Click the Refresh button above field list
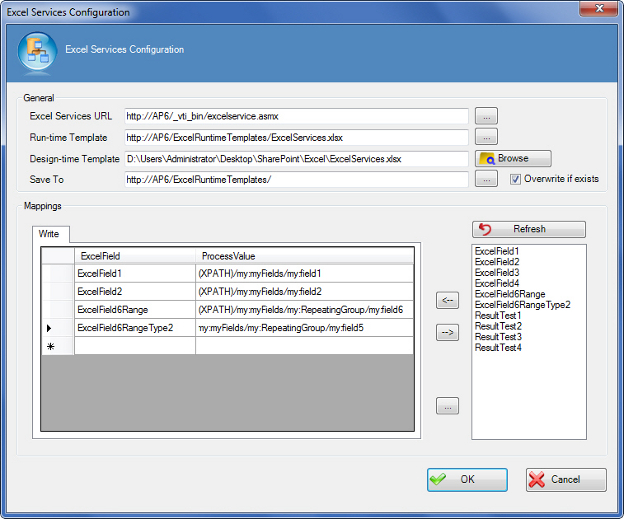 (x=528, y=229)
